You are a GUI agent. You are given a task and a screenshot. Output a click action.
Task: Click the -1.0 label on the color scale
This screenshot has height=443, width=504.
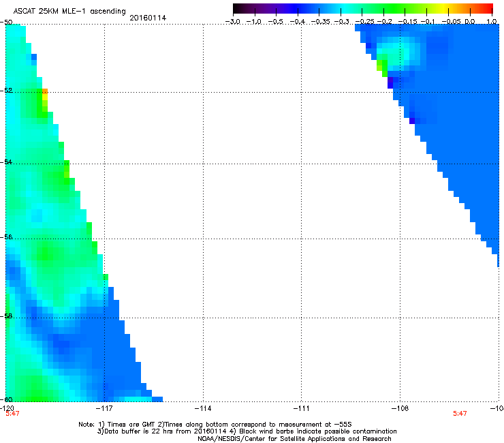coord(254,22)
